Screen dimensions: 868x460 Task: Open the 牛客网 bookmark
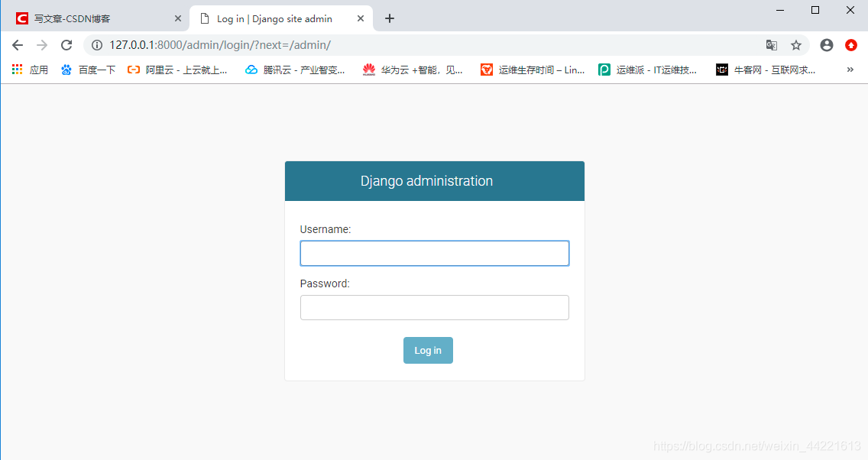point(766,70)
